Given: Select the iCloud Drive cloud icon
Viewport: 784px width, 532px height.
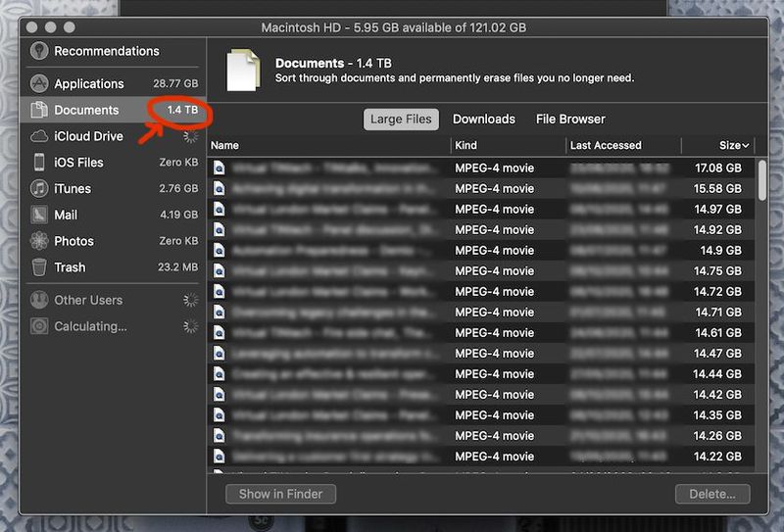Looking at the screenshot, I should point(39,136).
